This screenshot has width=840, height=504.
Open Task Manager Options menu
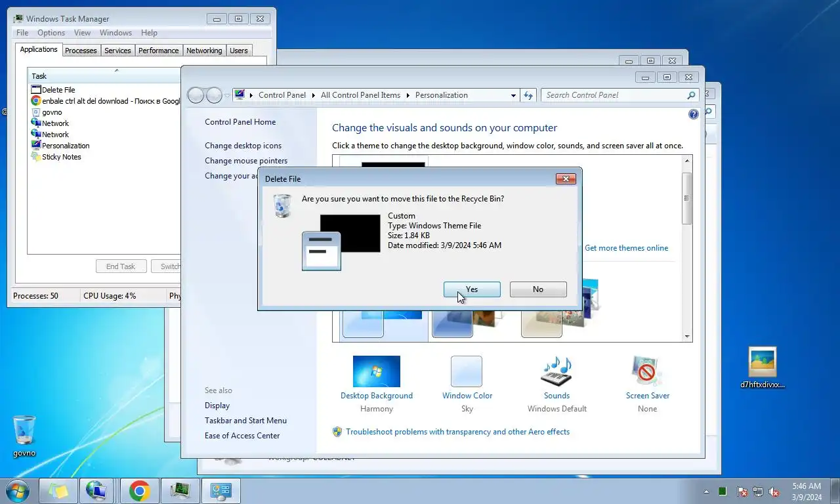tap(51, 33)
